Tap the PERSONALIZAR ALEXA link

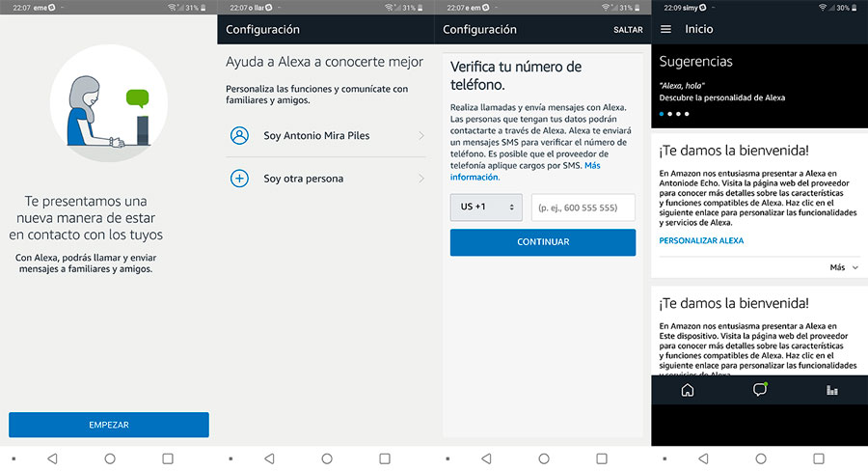point(701,240)
